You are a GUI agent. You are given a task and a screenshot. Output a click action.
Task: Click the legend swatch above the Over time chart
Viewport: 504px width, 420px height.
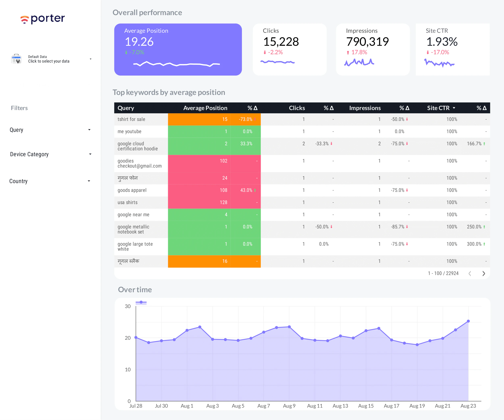pos(141,302)
